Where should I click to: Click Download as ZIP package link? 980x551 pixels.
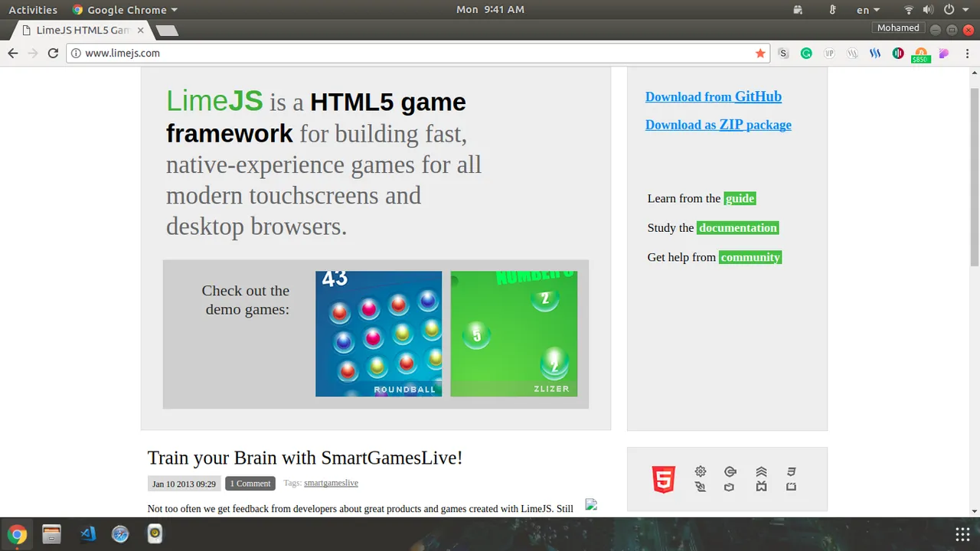pos(718,125)
